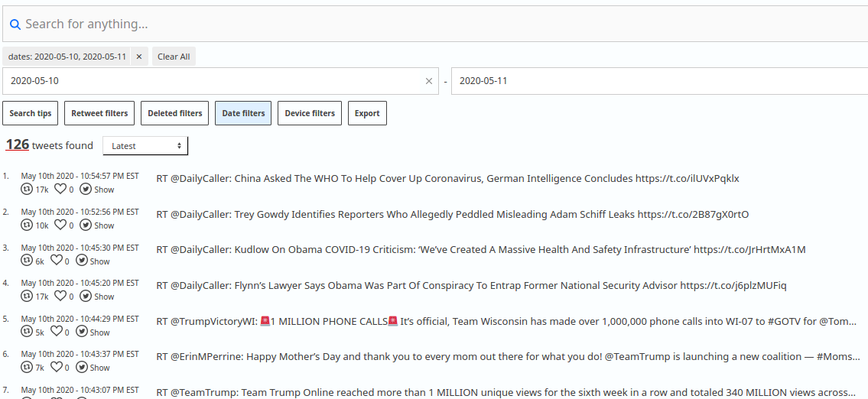Show the ErinMPerrine tweet on Twitter

[x=93, y=367]
